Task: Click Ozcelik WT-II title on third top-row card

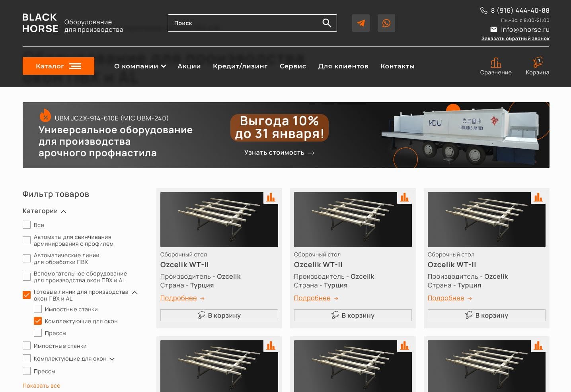Action: [452, 265]
